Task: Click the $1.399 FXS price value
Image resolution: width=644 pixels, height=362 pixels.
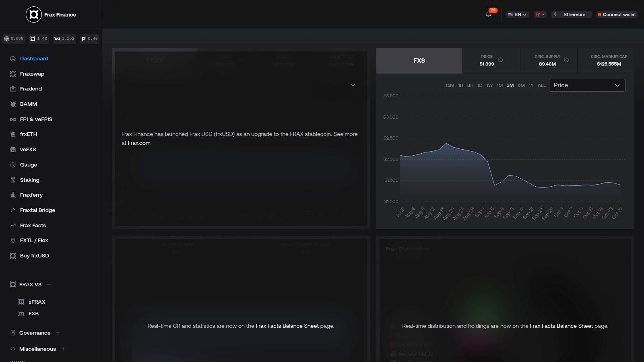Action: (x=487, y=64)
